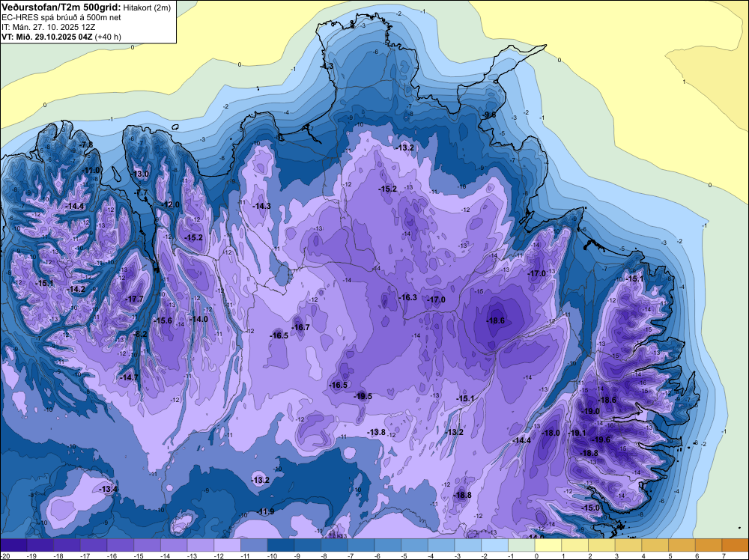Screen dimensions: 749x560
Task: Select the -19.1 temperature label
Action: click(577, 433)
